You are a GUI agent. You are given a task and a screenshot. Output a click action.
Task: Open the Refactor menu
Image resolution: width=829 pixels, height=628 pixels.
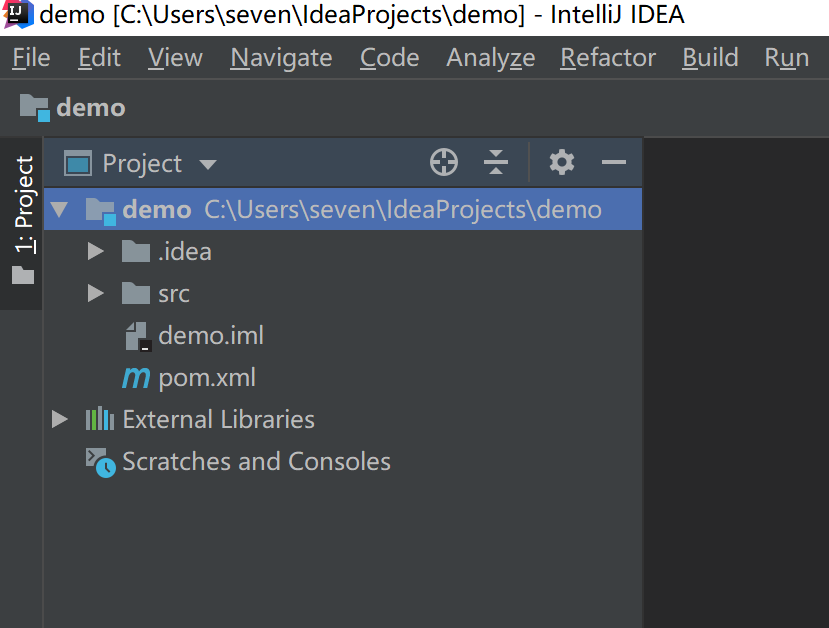click(607, 57)
